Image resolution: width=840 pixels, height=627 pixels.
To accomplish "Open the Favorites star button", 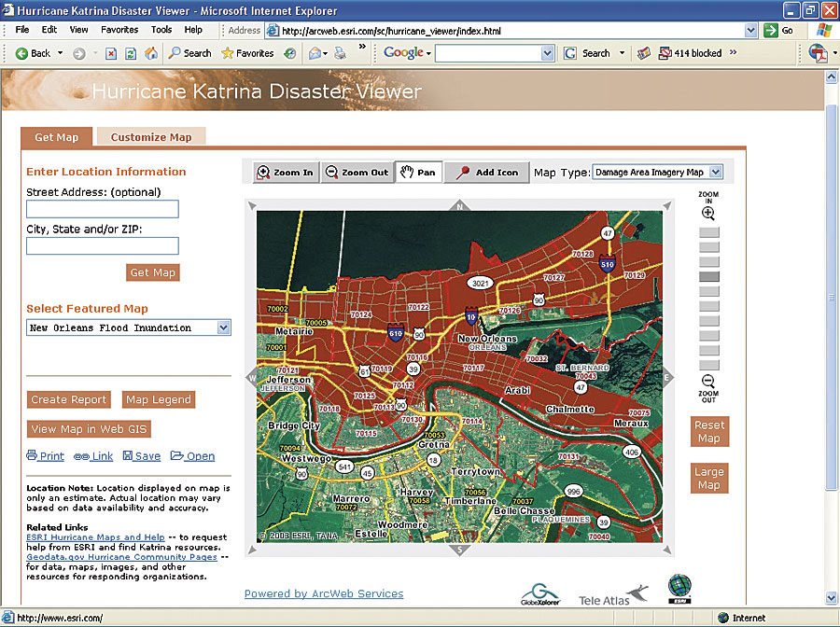I will tap(247, 53).
